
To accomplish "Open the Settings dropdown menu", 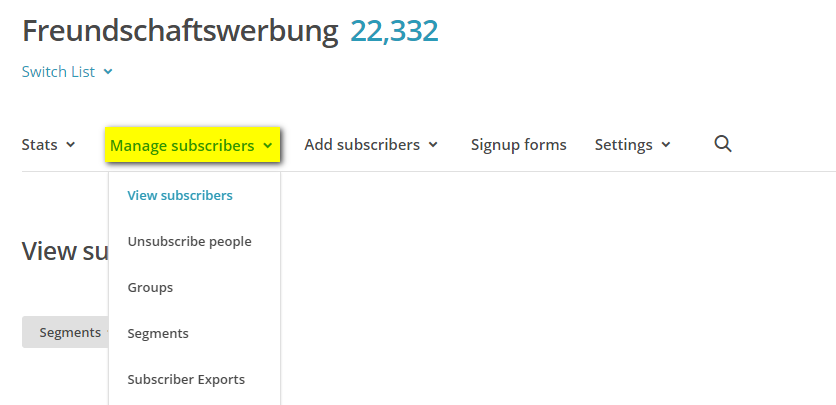I will (632, 145).
